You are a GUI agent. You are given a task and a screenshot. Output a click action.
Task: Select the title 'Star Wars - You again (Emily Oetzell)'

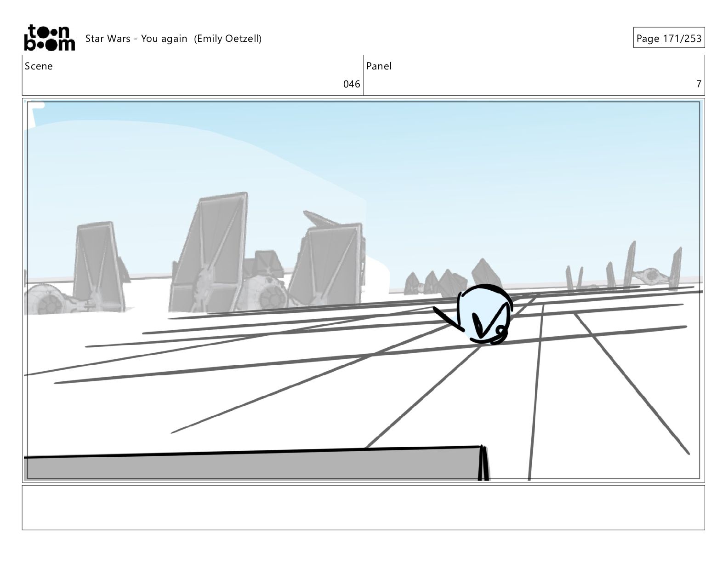click(x=173, y=39)
